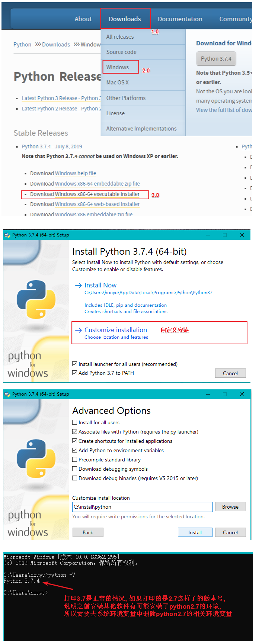Select License menu entry

pyautogui.click(x=143, y=113)
